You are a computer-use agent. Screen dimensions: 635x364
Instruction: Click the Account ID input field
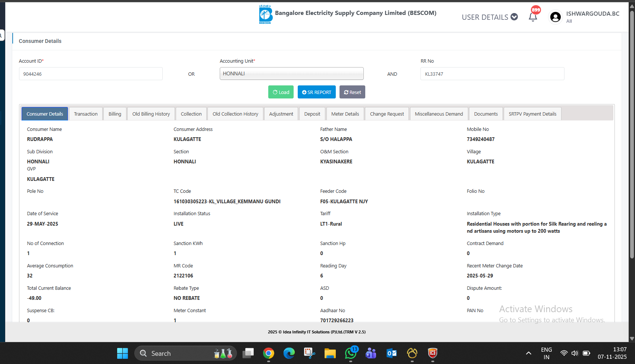pos(91,74)
